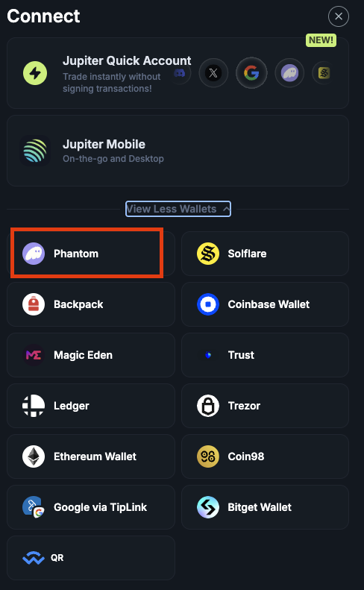This screenshot has height=590, width=364.
Task: Select Magic Eden wallet
Action: click(x=91, y=355)
